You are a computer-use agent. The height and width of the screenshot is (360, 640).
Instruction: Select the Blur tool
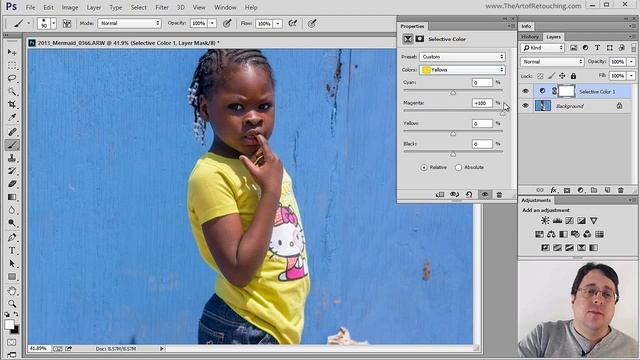[12, 210]
